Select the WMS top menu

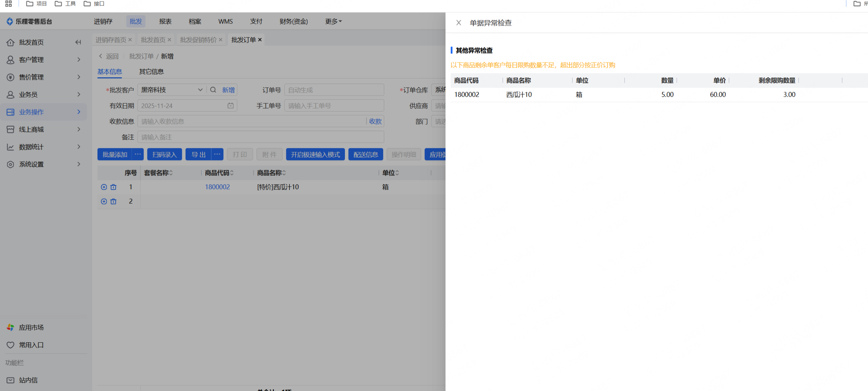[x=225, y=22]
